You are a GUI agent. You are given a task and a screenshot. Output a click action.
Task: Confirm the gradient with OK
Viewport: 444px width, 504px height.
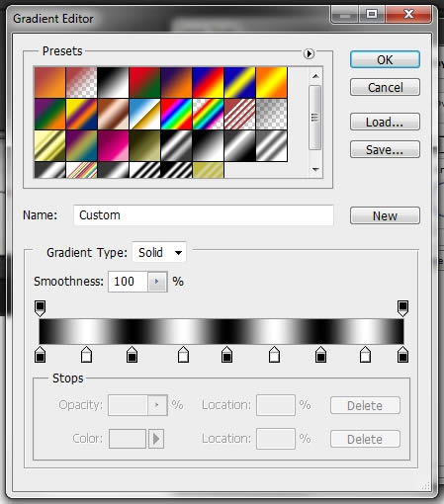(385, 59)
